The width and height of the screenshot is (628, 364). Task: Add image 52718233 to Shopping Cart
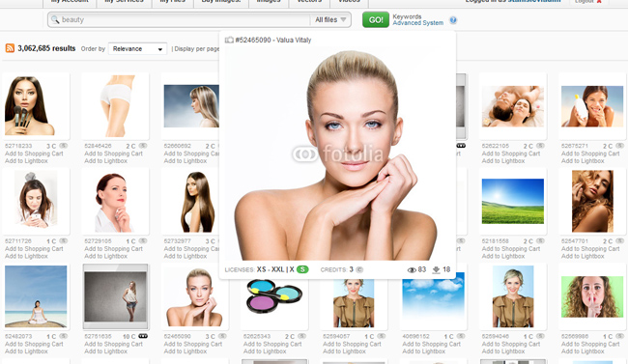[34, 154]
